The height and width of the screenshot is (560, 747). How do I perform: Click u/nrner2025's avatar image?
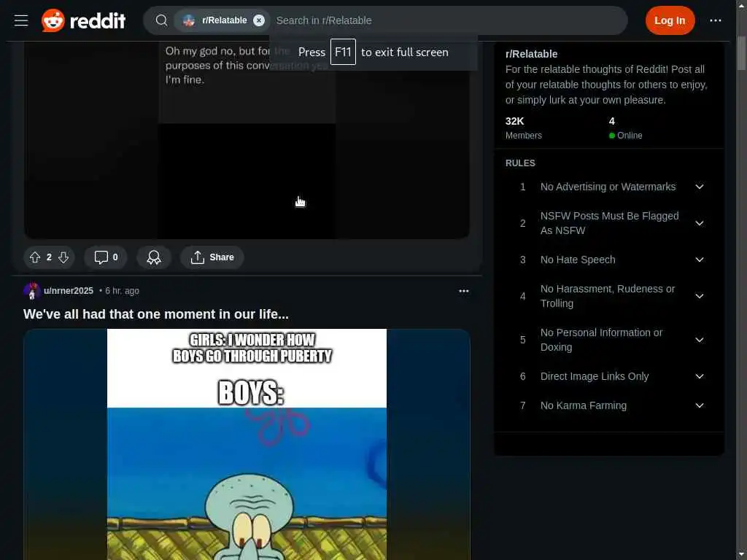pyautogui.click(x=32, y=290)
